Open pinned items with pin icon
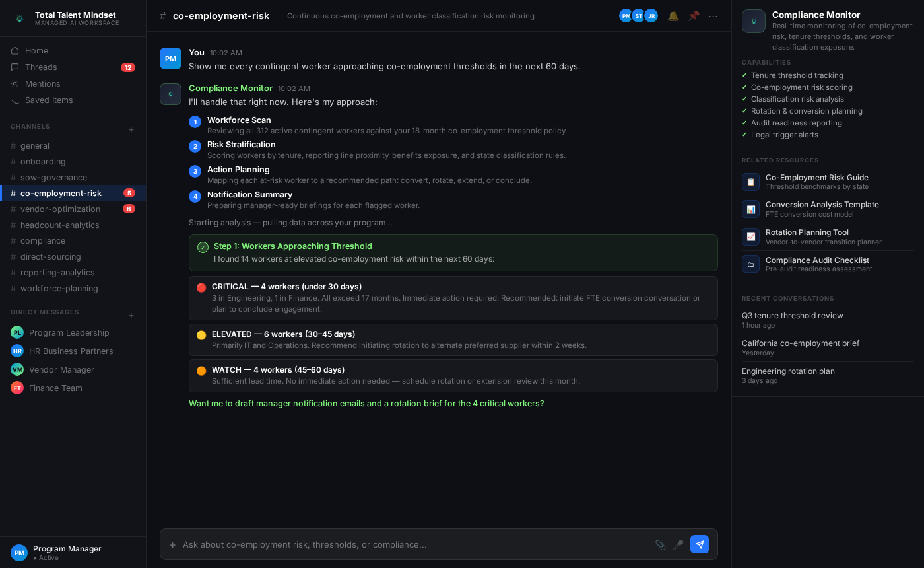The width and height of the screenshot is (924, 568). 694,16
